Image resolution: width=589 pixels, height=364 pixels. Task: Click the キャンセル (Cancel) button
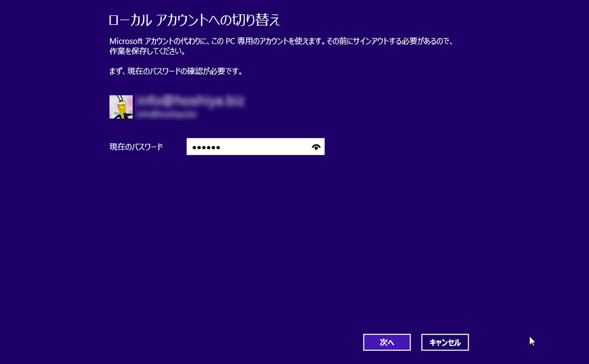[x=445, y=342]
